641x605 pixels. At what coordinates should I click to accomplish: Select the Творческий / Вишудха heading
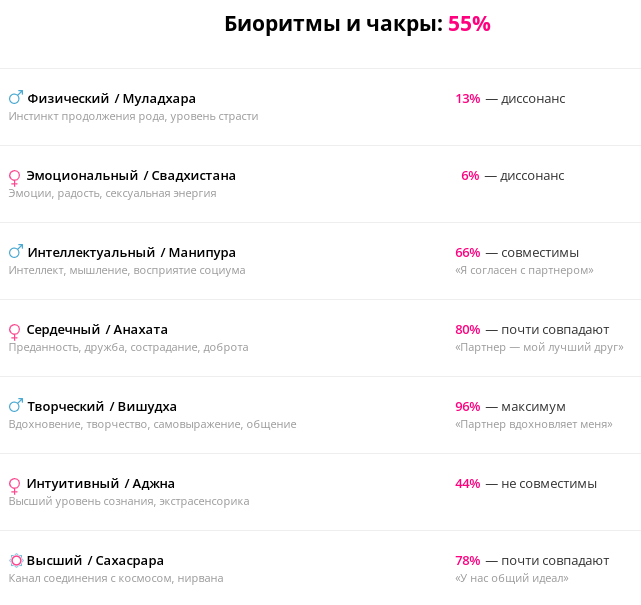pos(102,407)
